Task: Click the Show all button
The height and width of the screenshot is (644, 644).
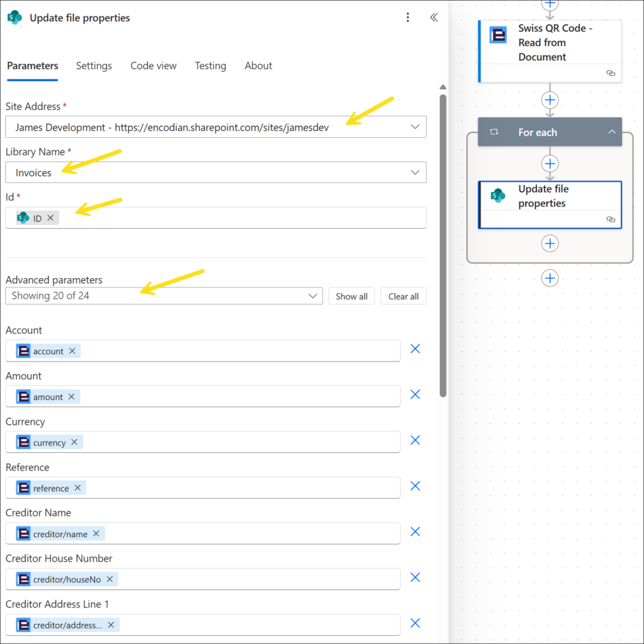Action: click(x=352, y=296)
